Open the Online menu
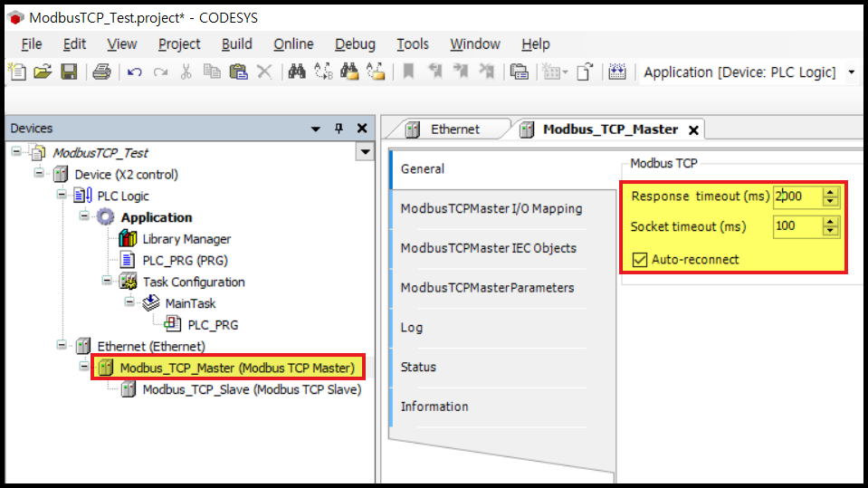868x488 pixels. [x=293, y=44]
